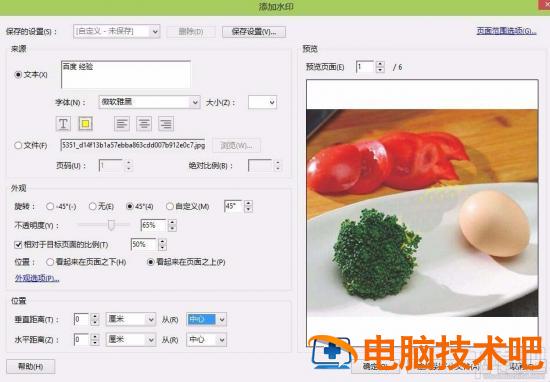This screenshot has height=382, width=550.
Task: Click the watermark text box containing 百度 经验
Action: [x=126, y=74]
